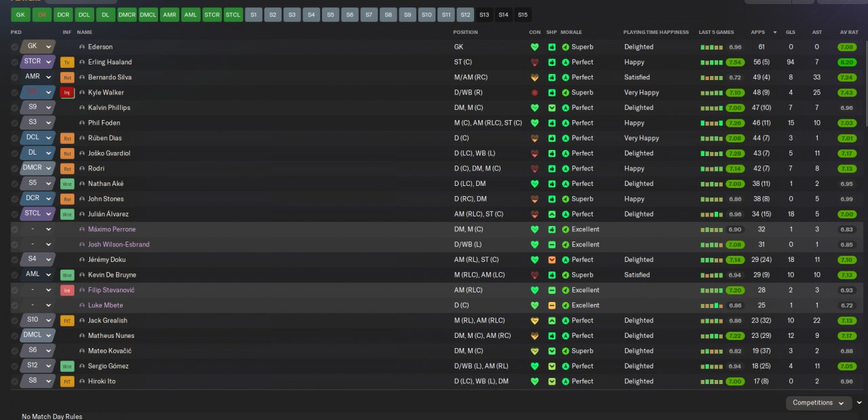Open Bernardo Silva's AMR position dropdown

(37, 77)
